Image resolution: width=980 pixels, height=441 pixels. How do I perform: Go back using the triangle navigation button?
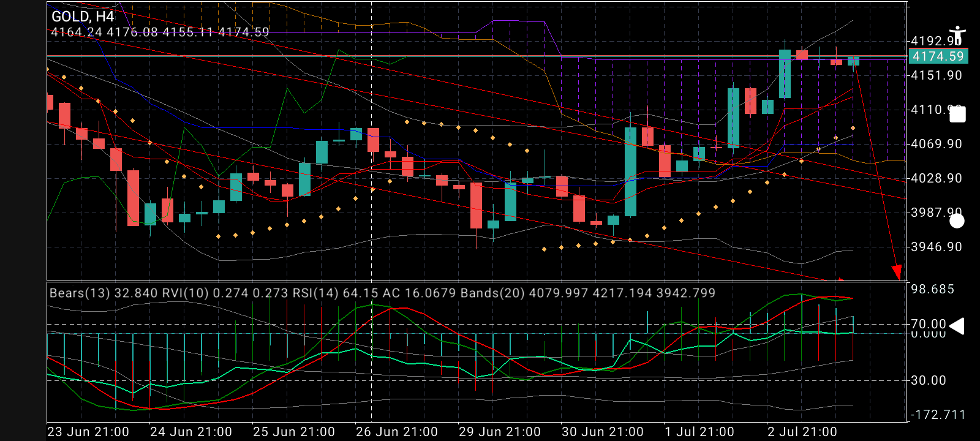coord(957,326)
